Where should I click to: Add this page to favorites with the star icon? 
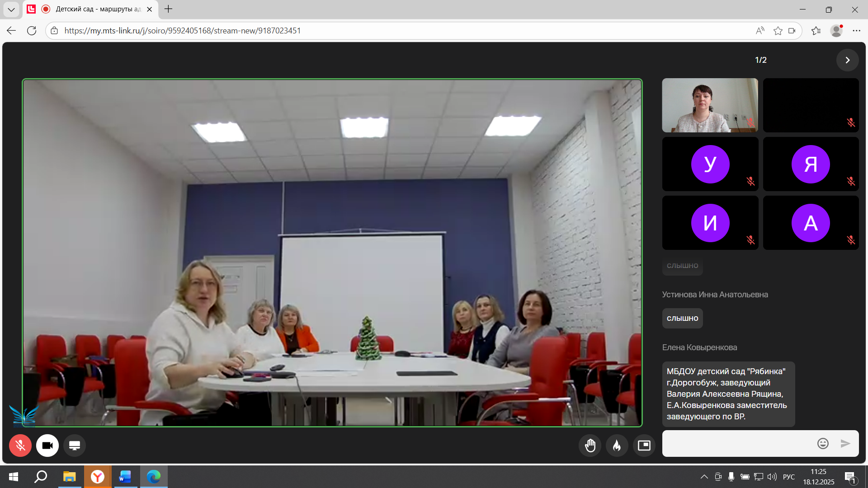778,31
